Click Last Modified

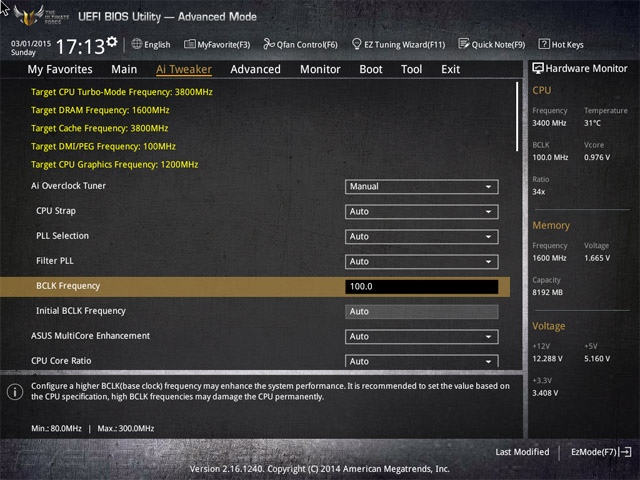(x=522, y=452)
